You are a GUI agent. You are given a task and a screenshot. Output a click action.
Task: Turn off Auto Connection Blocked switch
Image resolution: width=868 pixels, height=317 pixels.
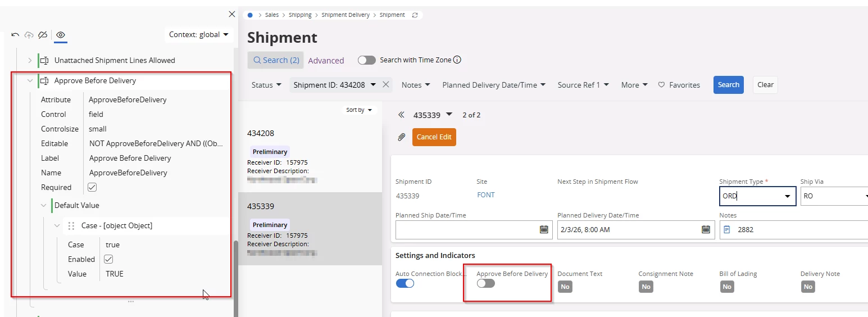pyautogui.click(x=405, y=283)
